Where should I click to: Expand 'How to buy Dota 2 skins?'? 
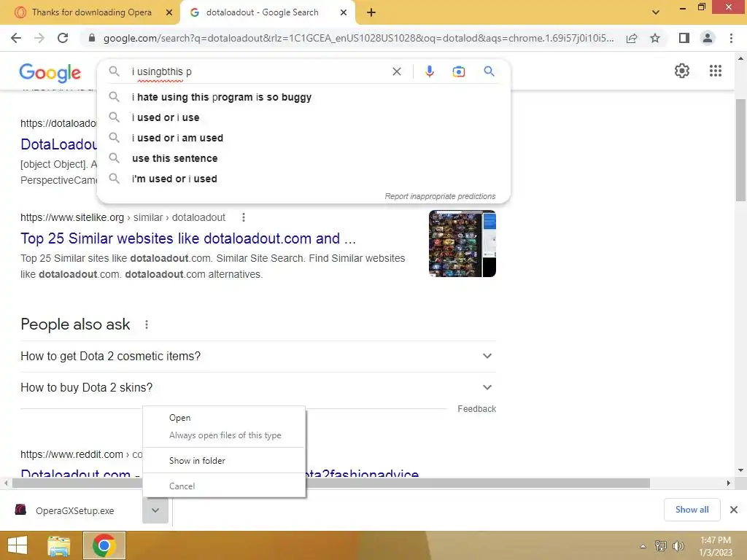(x=258, y=388)
